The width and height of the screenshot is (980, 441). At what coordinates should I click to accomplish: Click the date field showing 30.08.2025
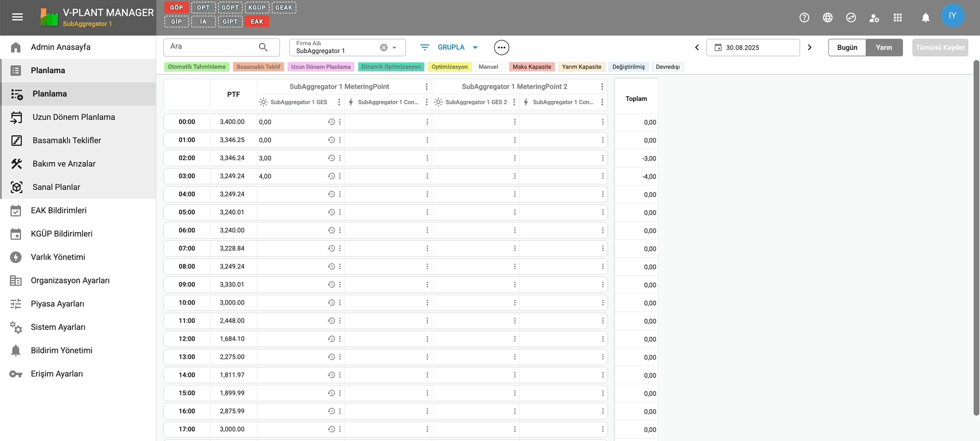coord(752,47)
